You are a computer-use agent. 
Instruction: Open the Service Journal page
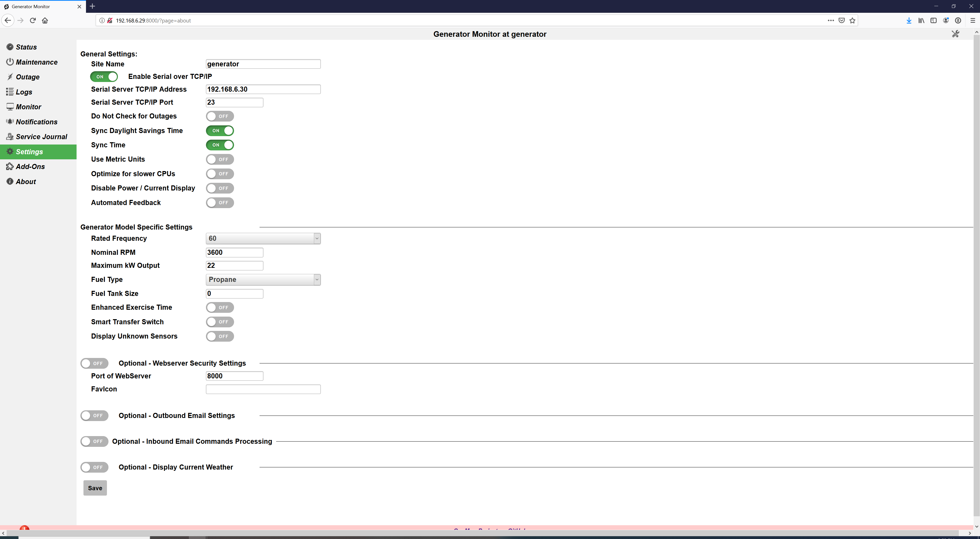tap(38, 137)
